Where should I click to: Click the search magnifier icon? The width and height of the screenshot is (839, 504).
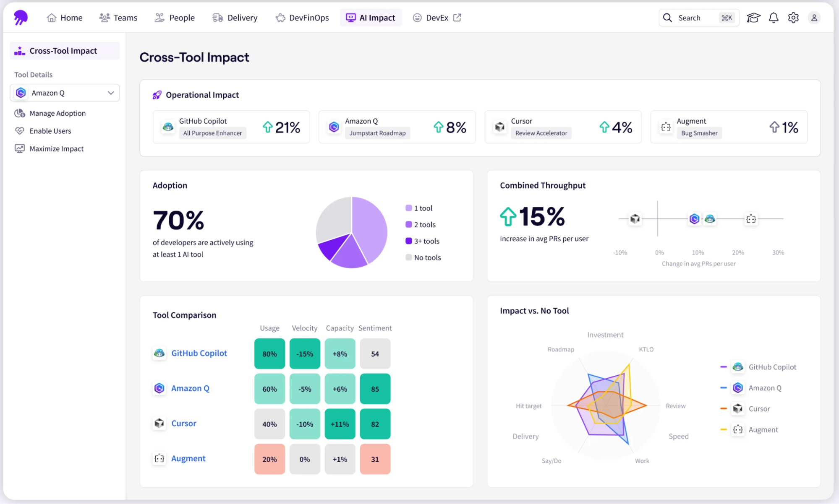click(x=667, y=18)
